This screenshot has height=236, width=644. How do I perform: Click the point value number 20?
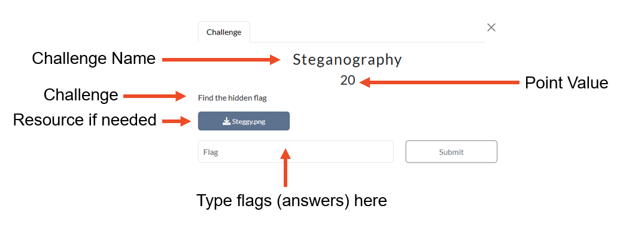(348, 80)
